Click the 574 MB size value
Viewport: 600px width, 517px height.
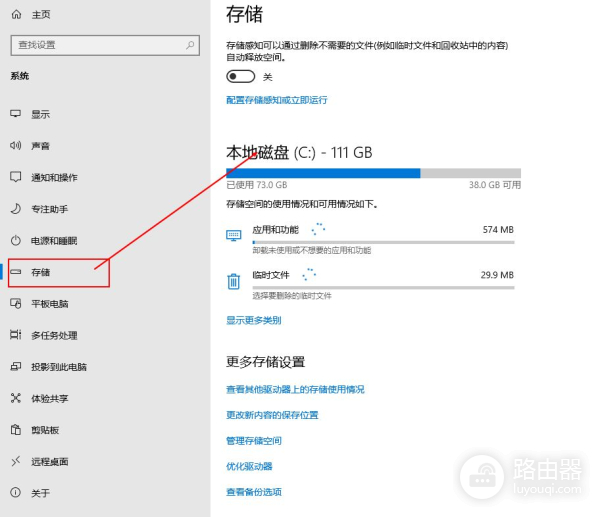click(x=498, y=230)
